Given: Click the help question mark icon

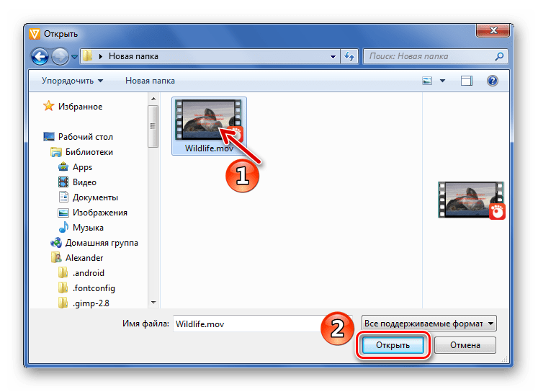Looking at the screenshot, I should click(493, 81).
